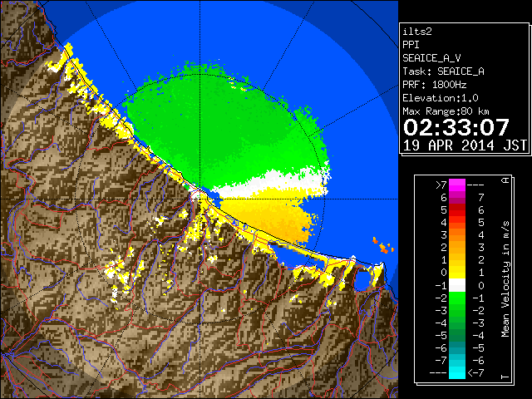Image resolution: width=532 pixels, height=399 pixels.
Task: Pick the magenta swatch on the velocity scale
Action: [457, 185]
